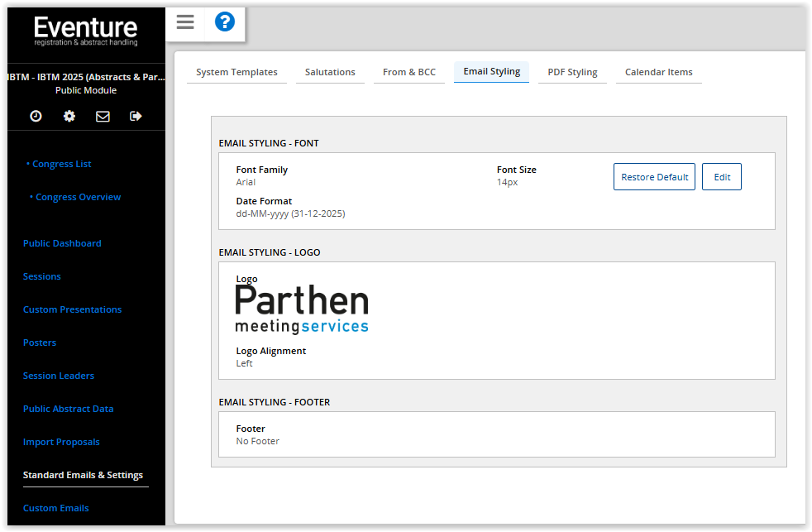Click the Font Family label

pos(261,170)
